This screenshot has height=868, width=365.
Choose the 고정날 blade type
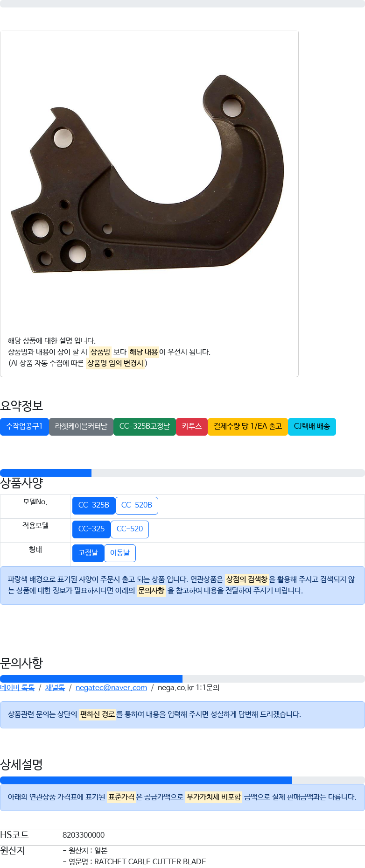click(88, 553)
